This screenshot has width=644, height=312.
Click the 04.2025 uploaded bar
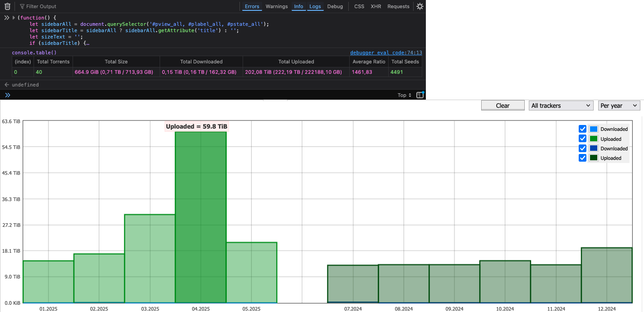pos(200,217)
